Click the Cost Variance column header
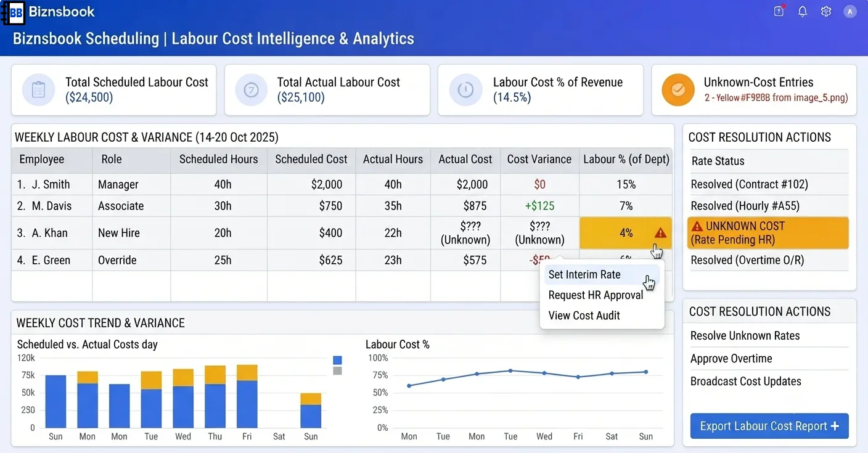This screenshot has width=868, height=453. point(539,159)
